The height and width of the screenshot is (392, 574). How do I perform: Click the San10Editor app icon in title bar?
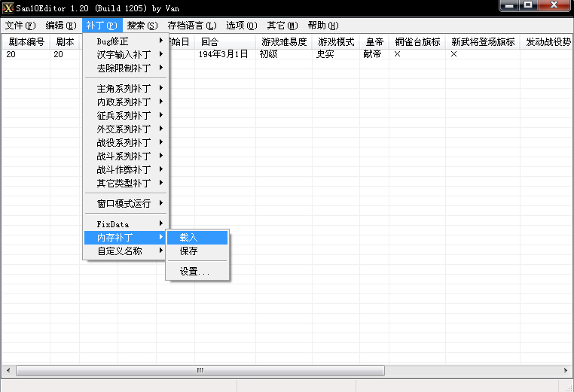coord(8,8)
